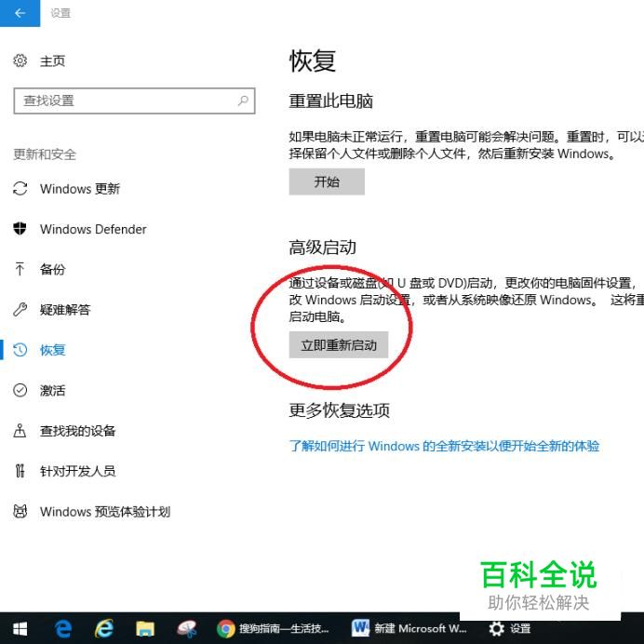The image size is (644, 644).
Task: Select the Windows Defender shield icon
Action: click(20, 228)
